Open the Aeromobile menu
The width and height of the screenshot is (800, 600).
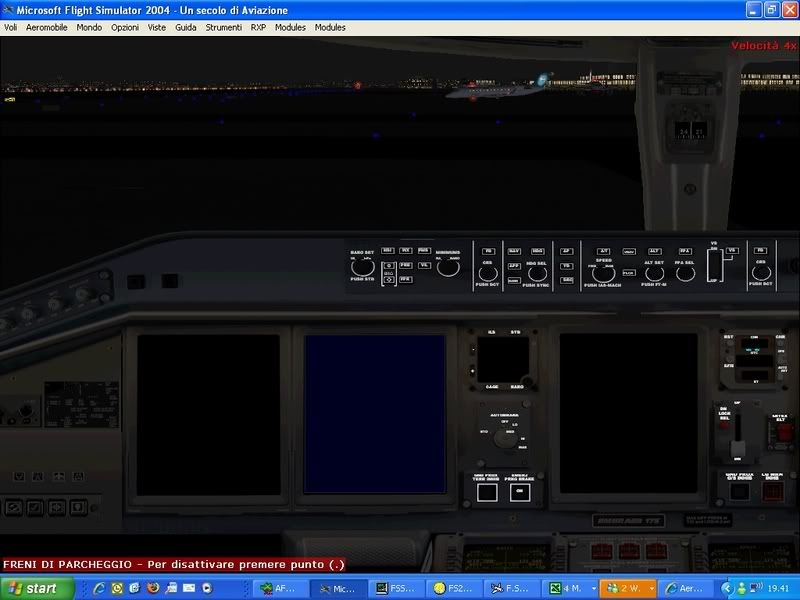click(x=46, y=28)
